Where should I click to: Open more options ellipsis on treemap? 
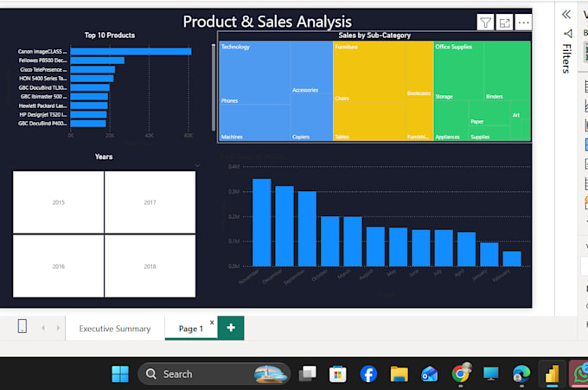pyautogui.click(x=523, y=22)
